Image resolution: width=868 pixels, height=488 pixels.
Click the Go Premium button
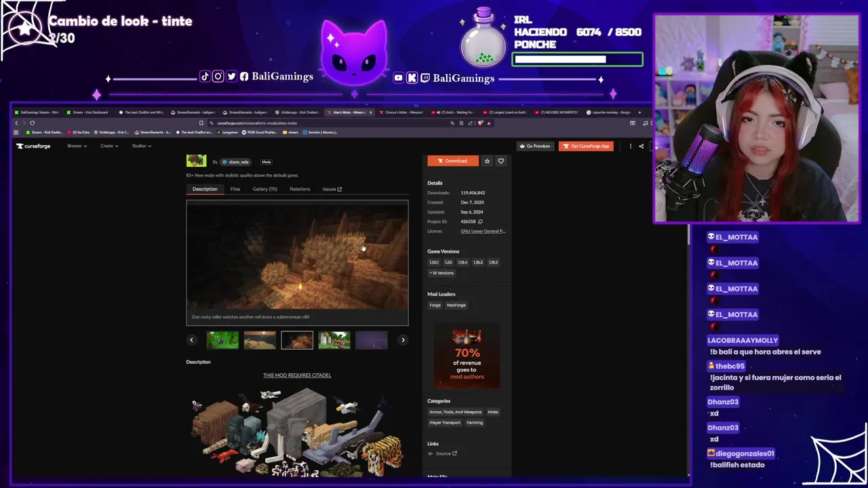(534, 146)
